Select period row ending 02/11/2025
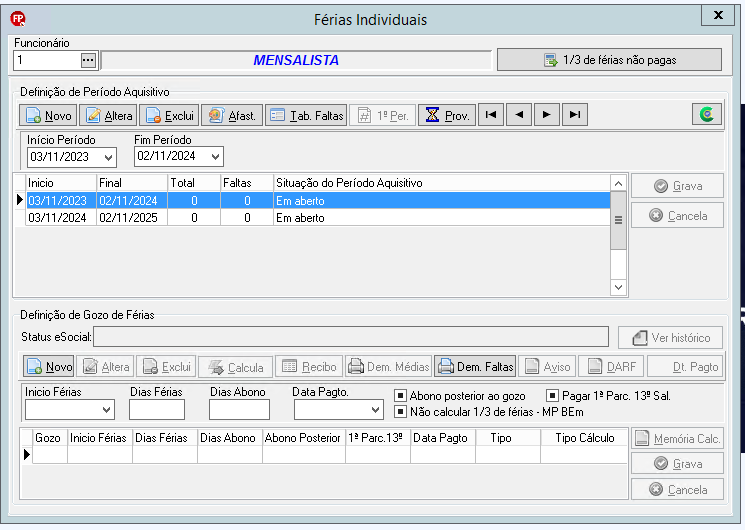The height and width of the screenshot is (530, 745). click(x=318, y=218)
